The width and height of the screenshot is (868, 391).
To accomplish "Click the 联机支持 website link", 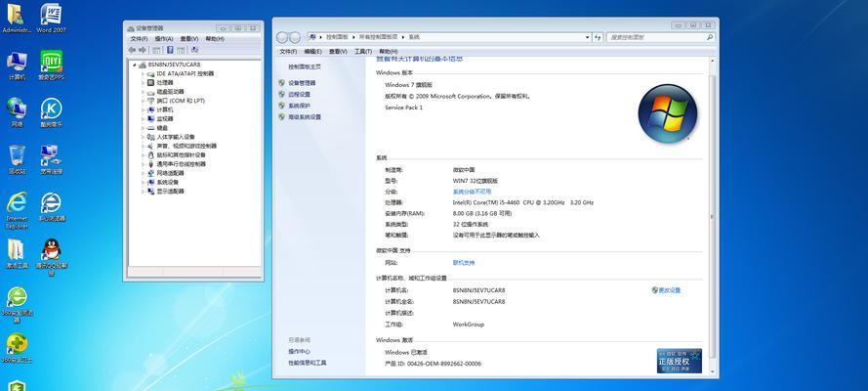I will pos(464,263).
